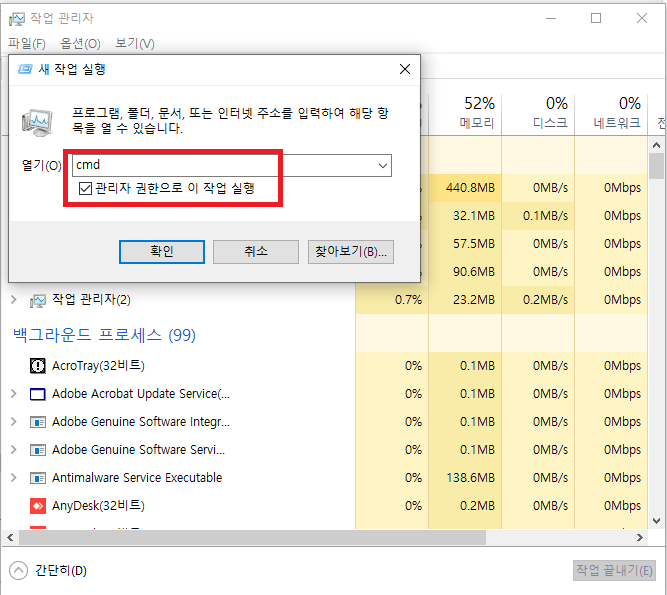This screenshot has width=667, height=595.
Task: Click the Task Manager title bar icon
Action: (17, 19)
